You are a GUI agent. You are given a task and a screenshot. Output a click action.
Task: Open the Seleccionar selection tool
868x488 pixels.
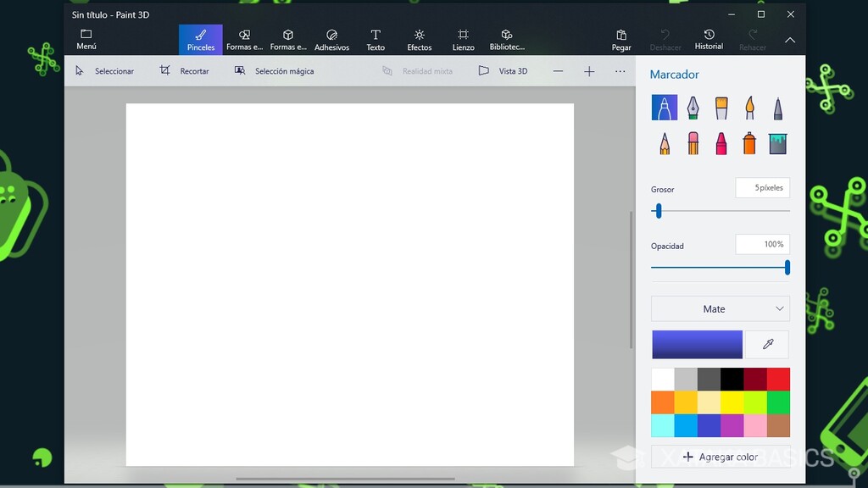(x=106, y=71)
